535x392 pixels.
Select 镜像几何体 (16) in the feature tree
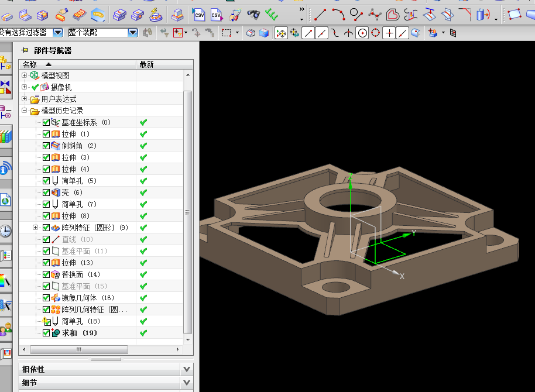pyautogui.click(x=88, y=298)
